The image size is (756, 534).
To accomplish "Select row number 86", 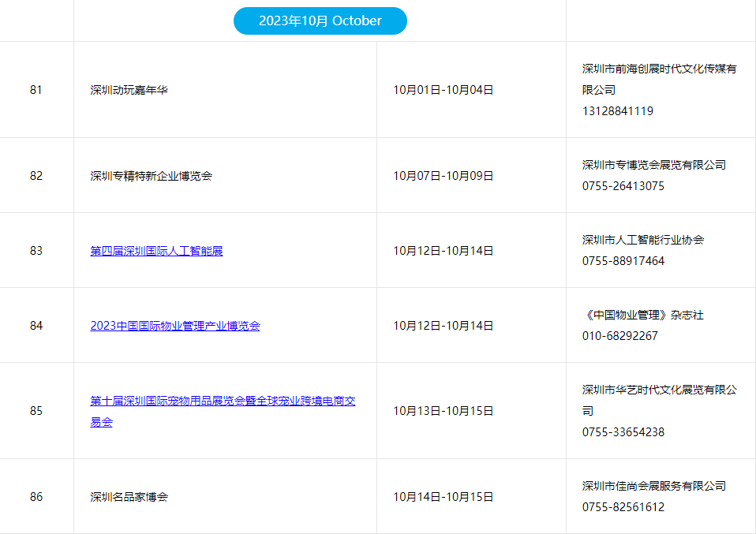I will pos(36,496).
